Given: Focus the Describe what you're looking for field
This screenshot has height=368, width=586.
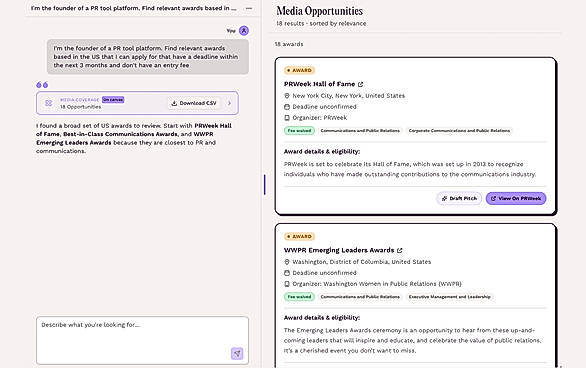Looking at the screenshot, I should click(x=142, y=340).
